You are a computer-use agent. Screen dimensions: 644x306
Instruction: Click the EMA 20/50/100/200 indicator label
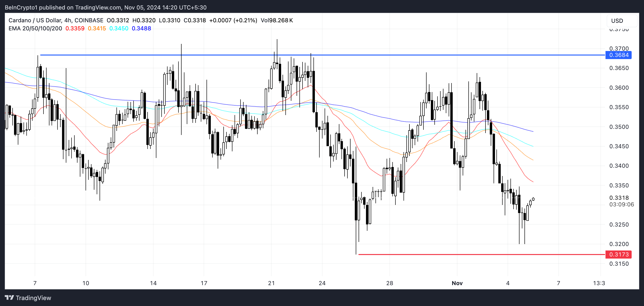click(35, 28)
